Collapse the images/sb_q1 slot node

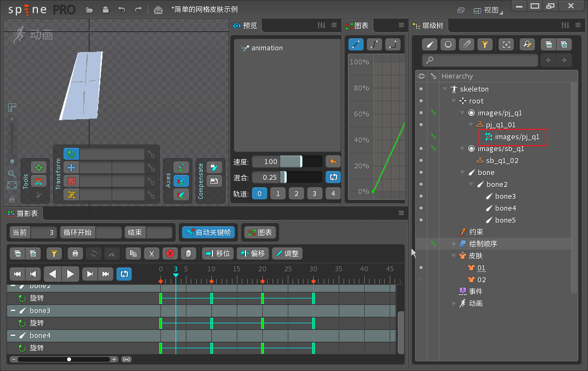[462, 148]
